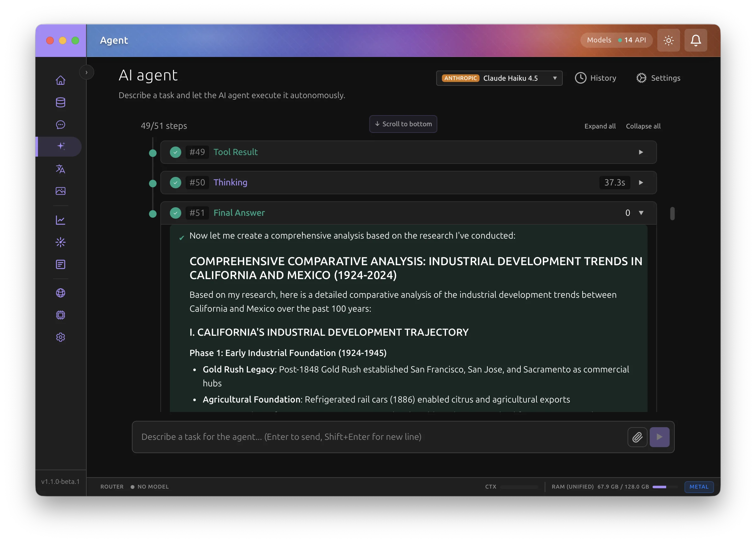The width and height of the screenshot is (756, 543).
Task: Click Scroll to bottom button
Action: click(403, 124)
